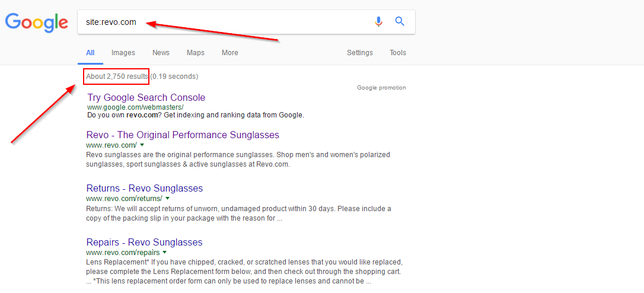Viewport: 644px width, 293px height.
Task: Open search Tools
Action: click(398, 53)
